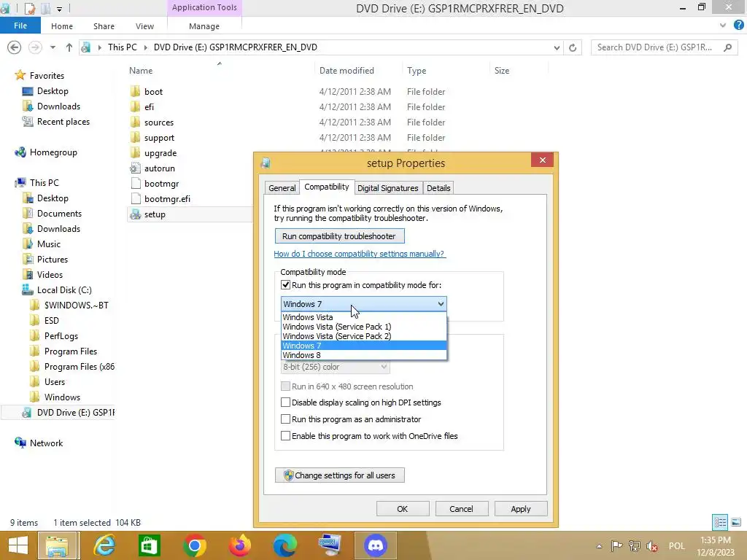Show hidden tray icons arrow
The width and height of the screenshot is (747, 560).
click(x=599, y=546)
